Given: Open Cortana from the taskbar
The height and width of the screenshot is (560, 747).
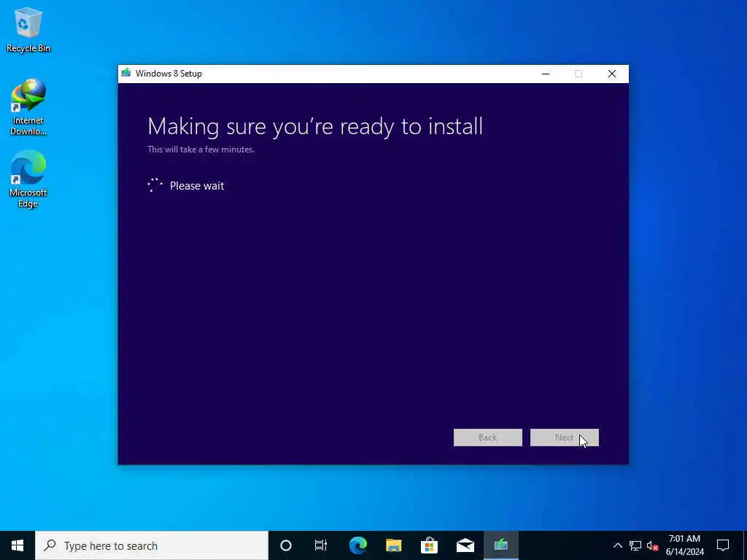Looking at the screenshot, I should pyautogui.click(x=286, y=545).
